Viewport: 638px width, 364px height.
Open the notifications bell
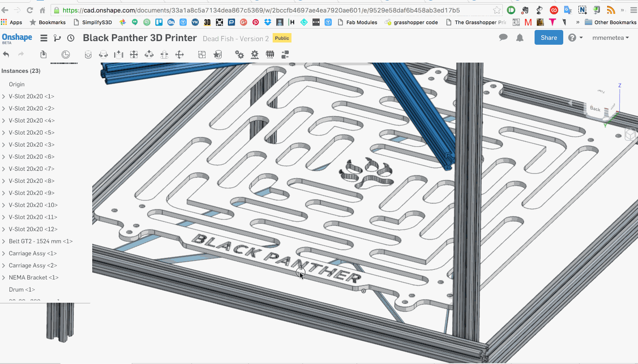pyautogui.click(x=520, y=38)
